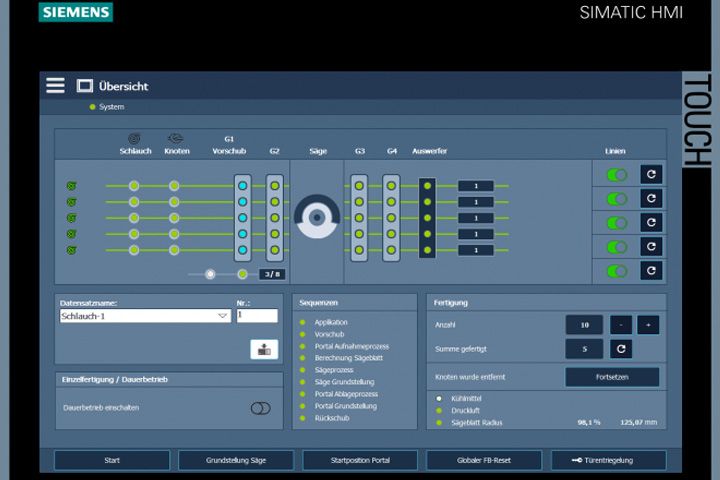Toggle the fourth Linien switch
The image size is (720, 480).
point(617,246)
